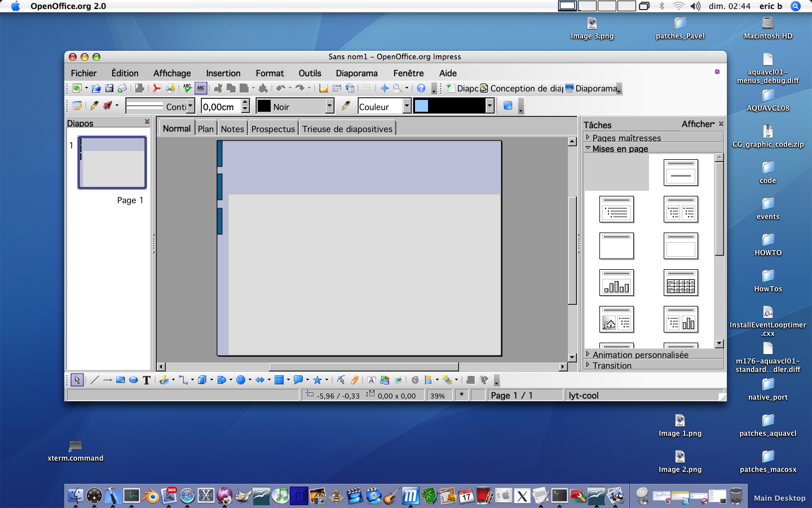Pick the Block Arrows shape tool

259,380
